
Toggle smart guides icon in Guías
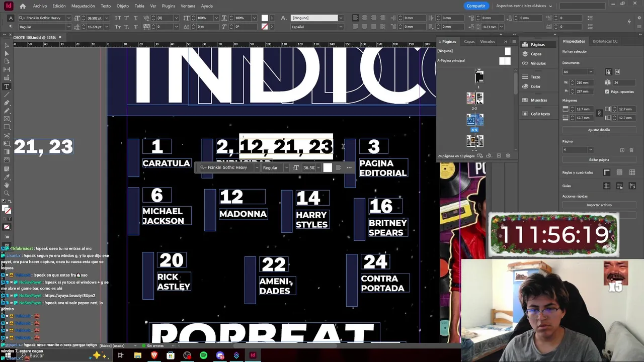click(x=632, y=186)
